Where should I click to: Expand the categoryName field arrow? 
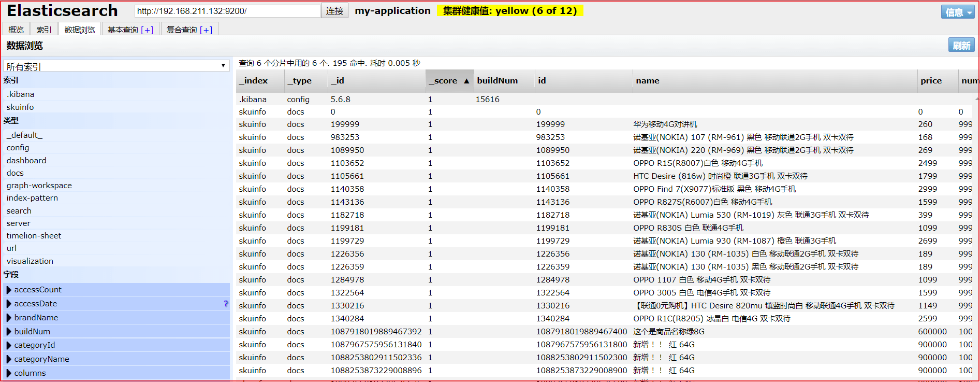9,359
